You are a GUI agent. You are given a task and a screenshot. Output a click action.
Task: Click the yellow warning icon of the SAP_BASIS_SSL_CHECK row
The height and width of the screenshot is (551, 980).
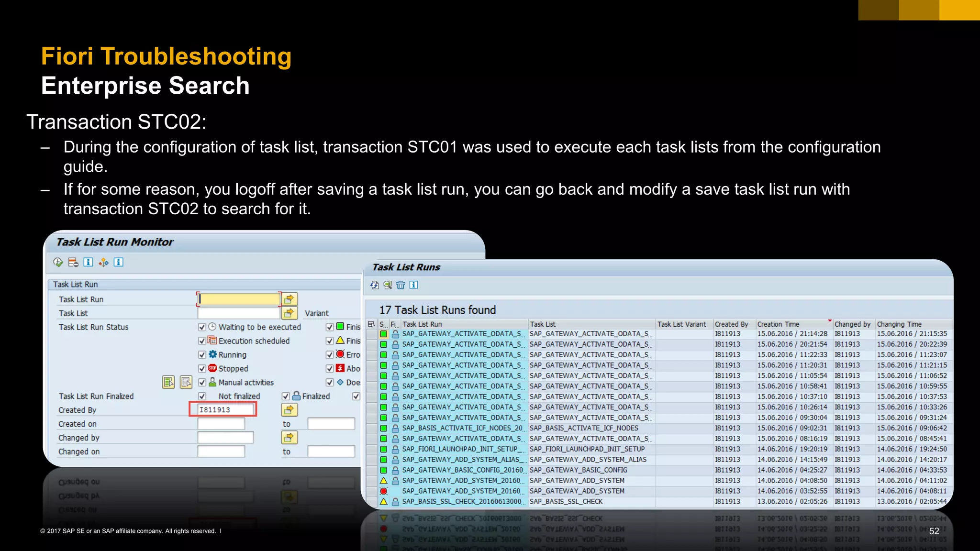pos(383,502)
